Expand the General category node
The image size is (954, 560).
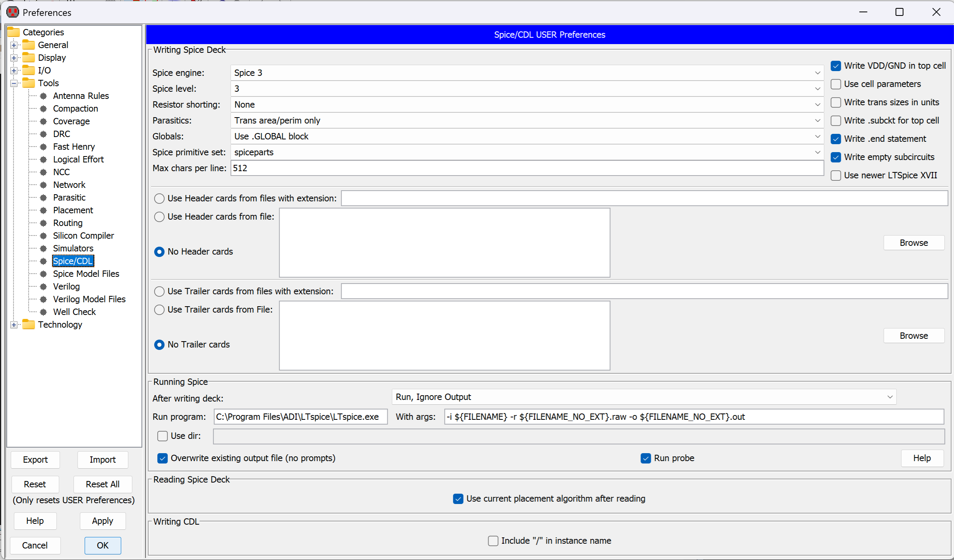[14, 45]
